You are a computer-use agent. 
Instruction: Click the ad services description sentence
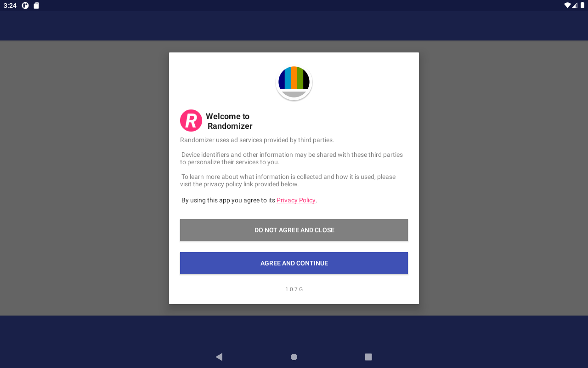coord(257,140)
